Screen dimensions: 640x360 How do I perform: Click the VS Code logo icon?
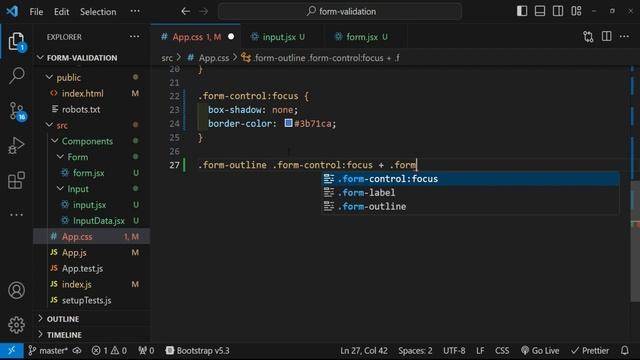12,11
